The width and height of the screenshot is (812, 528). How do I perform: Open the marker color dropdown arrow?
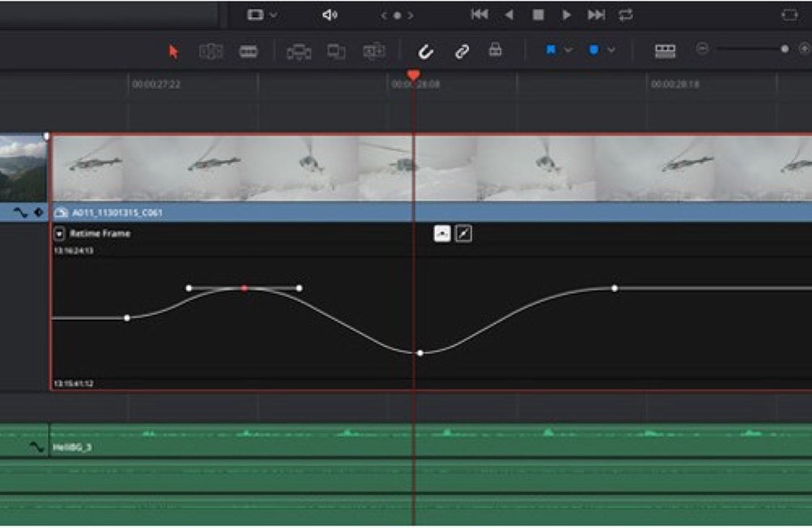click(611, 50)
